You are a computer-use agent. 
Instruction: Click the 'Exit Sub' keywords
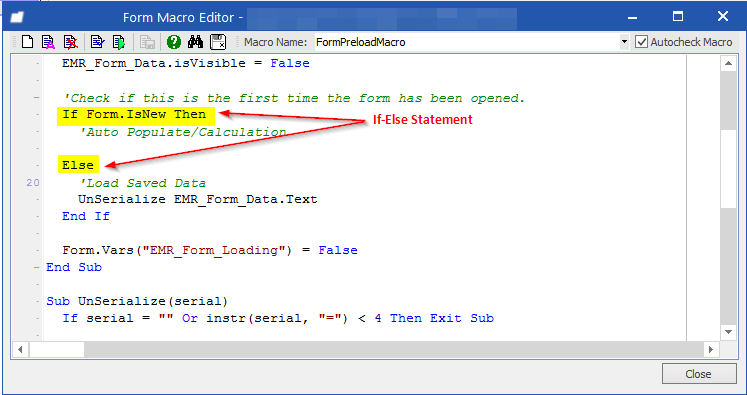pyautogui.click(x=462, y=318)
